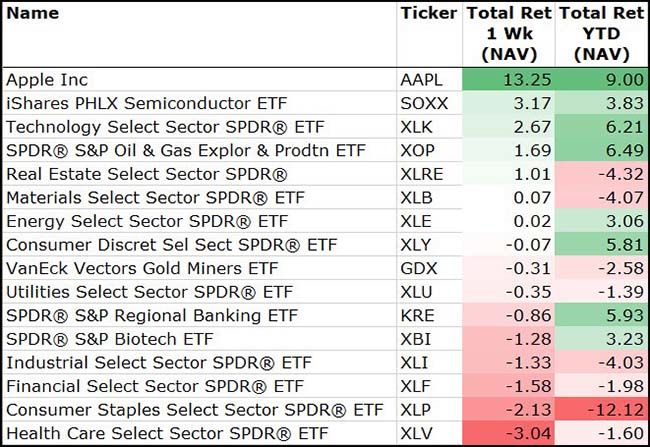
Task: Click the Name column header
Action: (33, 14)
